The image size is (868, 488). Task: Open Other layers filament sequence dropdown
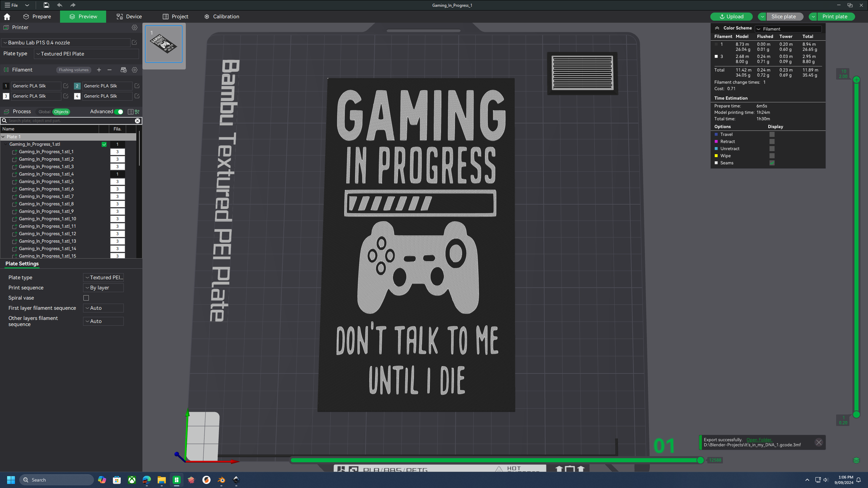pyautogui.click(x=103, y=321)
